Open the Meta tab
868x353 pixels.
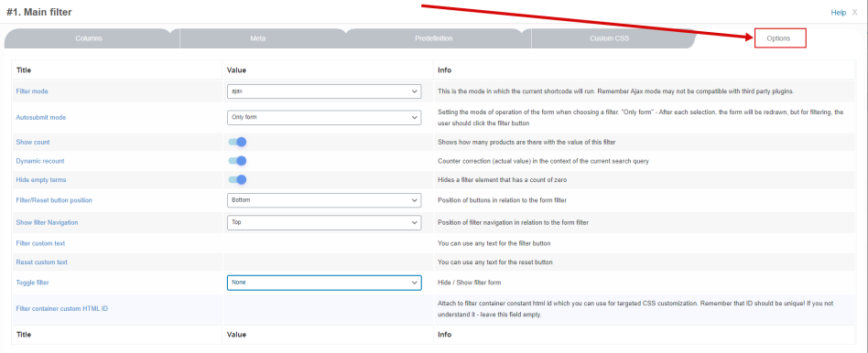[258, 38]
